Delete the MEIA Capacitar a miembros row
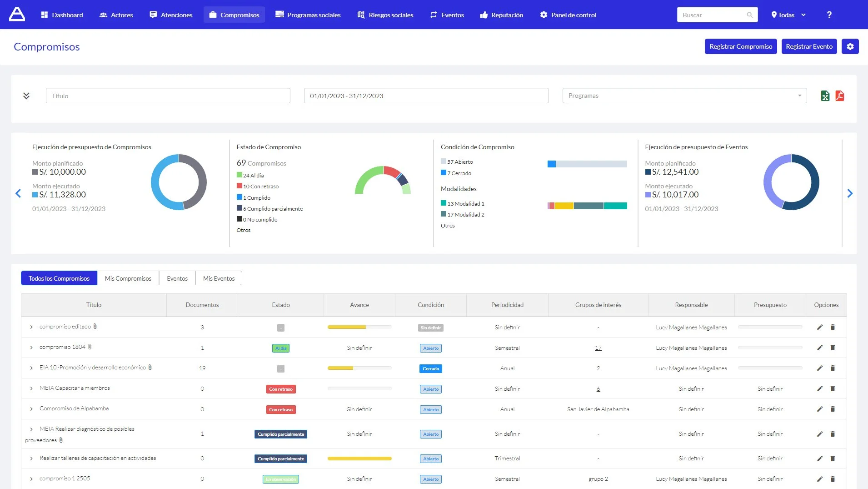868x489 pixels. (833, 388)
